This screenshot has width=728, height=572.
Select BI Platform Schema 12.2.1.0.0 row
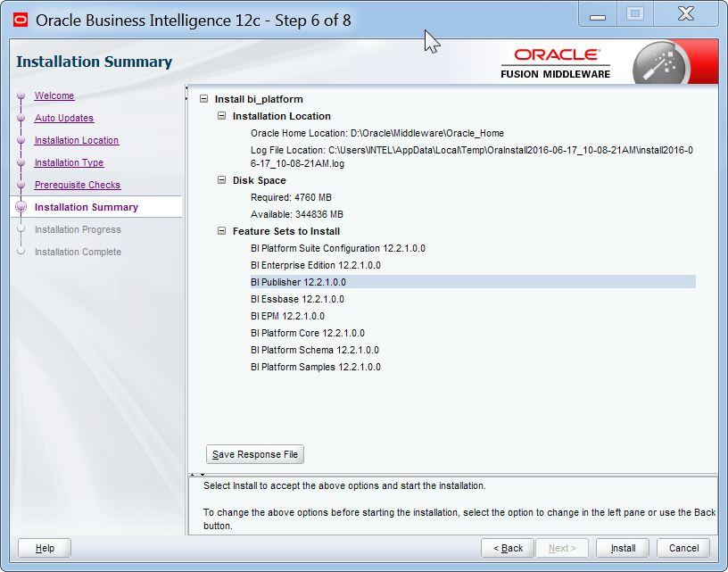pyautogui.click(x=315, y=350)
